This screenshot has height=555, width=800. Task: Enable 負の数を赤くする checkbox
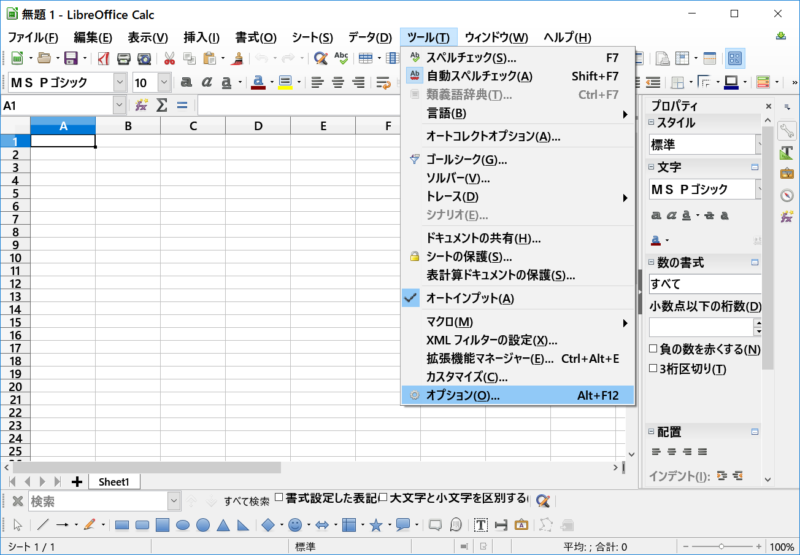(x=653, y=350)
